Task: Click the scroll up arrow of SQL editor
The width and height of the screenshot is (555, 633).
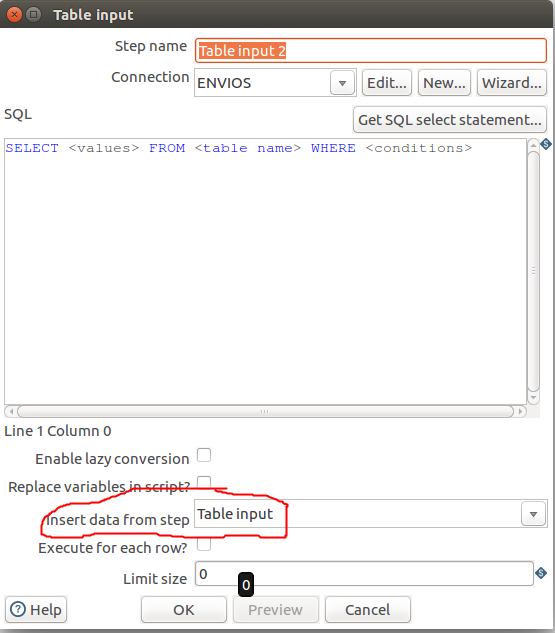Action: pyautogui.click(x=534, y=145)
